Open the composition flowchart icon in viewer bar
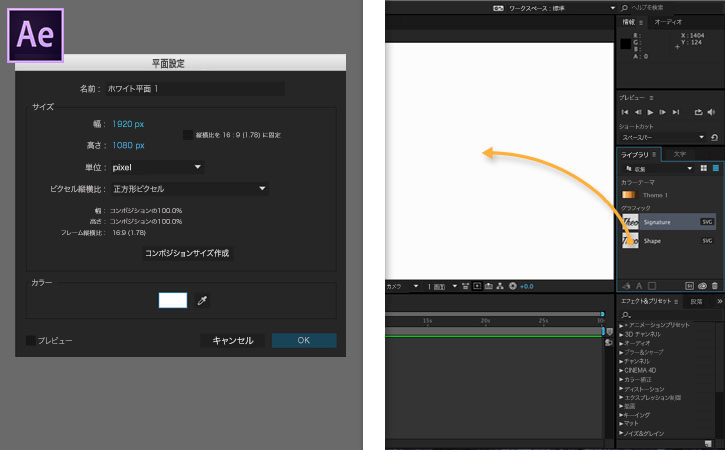Viewport: 725px width, 450px height. tap(500, 286)
